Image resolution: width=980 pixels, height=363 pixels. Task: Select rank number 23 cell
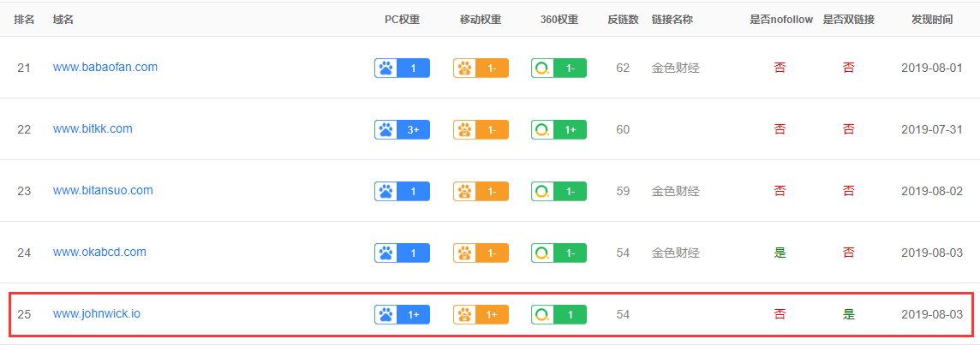point(24,191)
